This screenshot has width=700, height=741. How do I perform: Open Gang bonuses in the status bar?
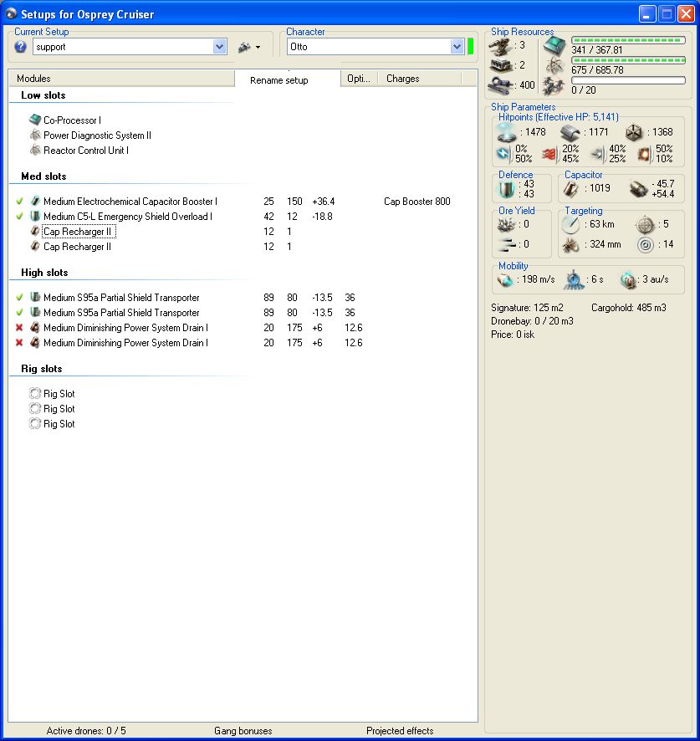pyautogui.click(x=243, y=731)
